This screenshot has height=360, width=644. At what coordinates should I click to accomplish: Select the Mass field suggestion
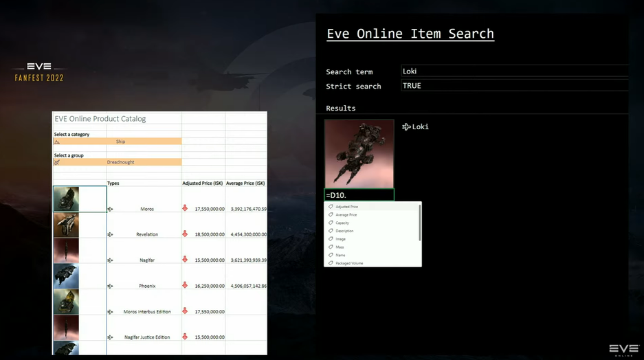(372, 247)
